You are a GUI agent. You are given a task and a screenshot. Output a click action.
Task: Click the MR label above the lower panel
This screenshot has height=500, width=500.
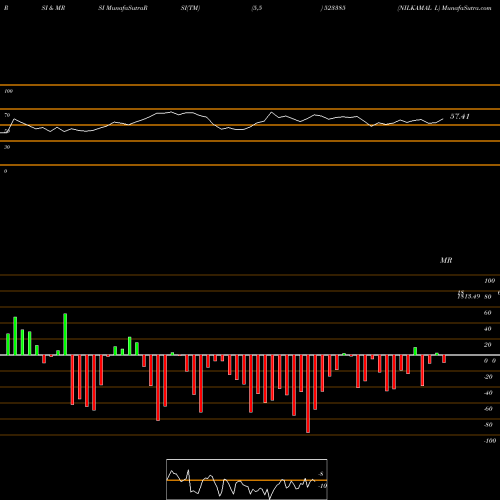tap(446, 260)
